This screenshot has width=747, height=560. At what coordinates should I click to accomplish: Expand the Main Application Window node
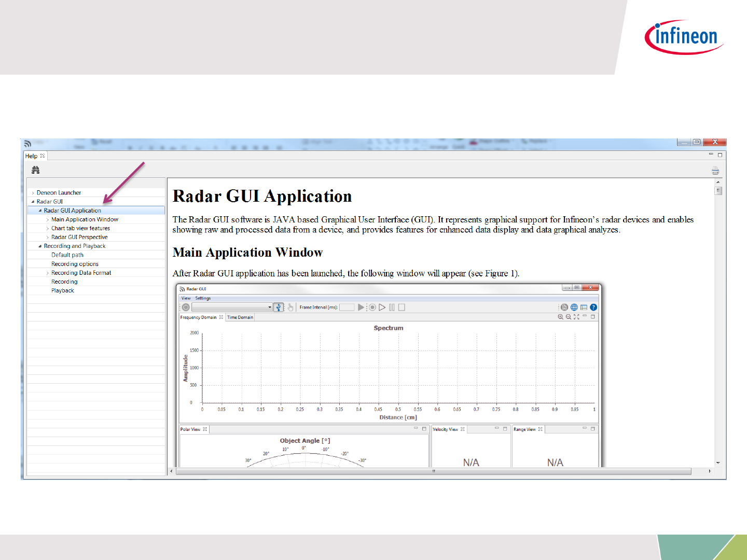tap(47, 220)
